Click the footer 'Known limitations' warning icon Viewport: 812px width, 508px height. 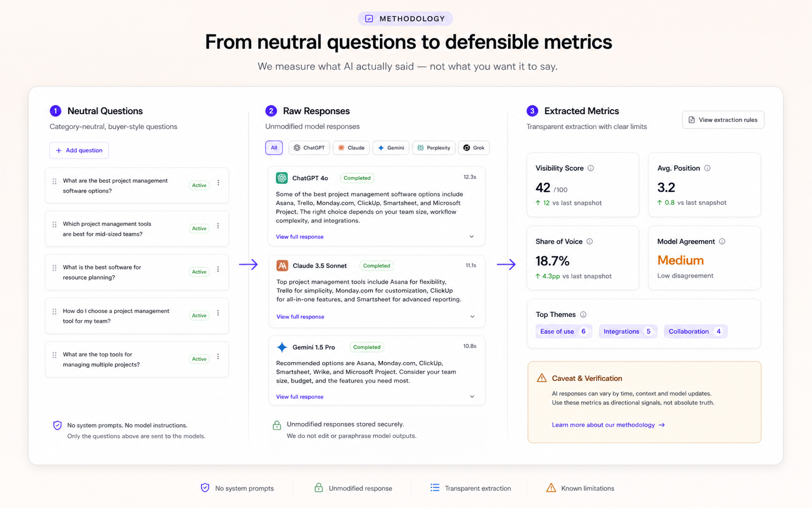tap(551, 488)
